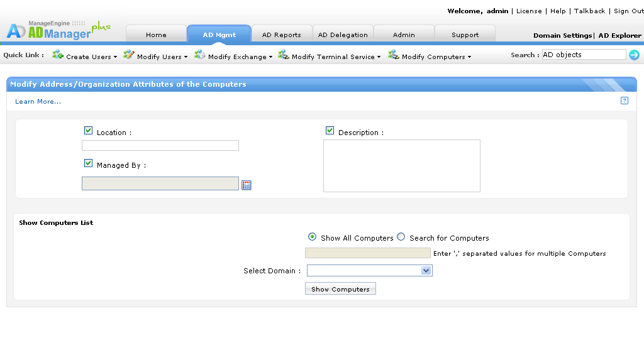This screenshot has height=360, width=644.
Task: Click the Modify Users pencil icon
Action: coord(129,55)
